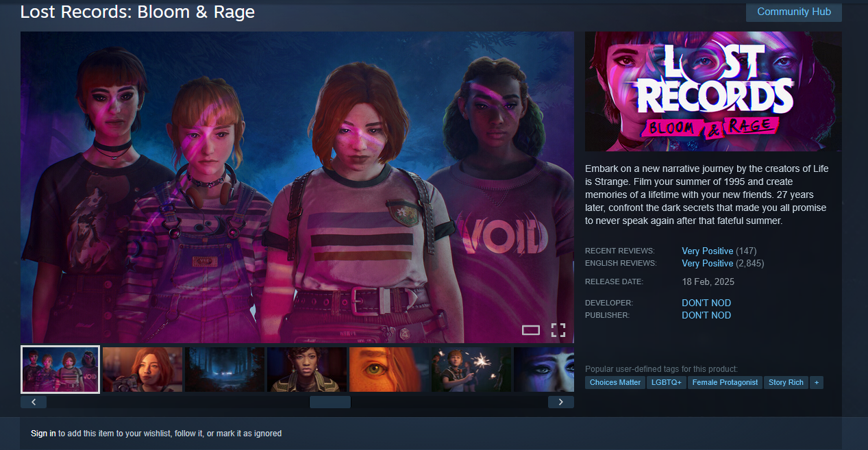Select the sparkler girl thumbnail
Image resolution: width=868 pixels, height=450 pixels.
coord(471,369)
